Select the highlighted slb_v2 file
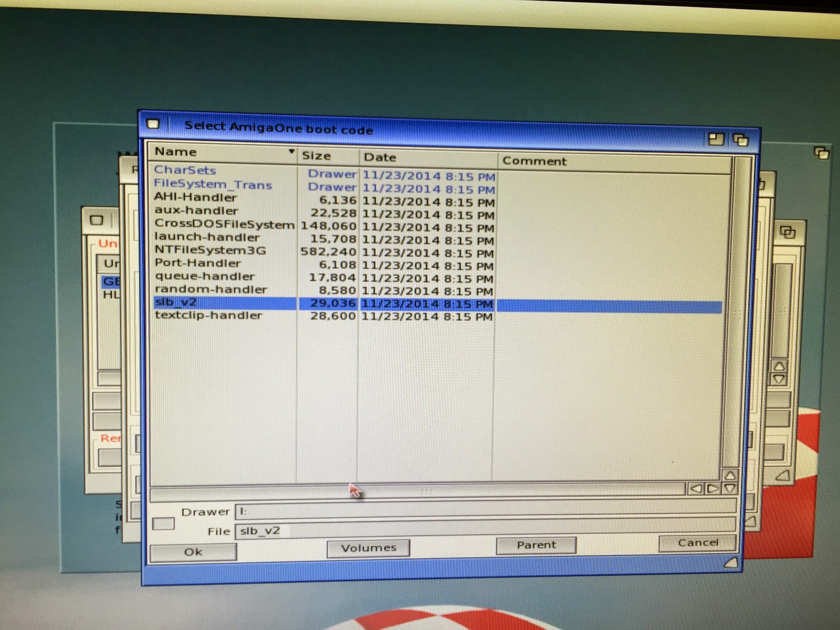Viewport: 840px width, 630px height. 437,303
